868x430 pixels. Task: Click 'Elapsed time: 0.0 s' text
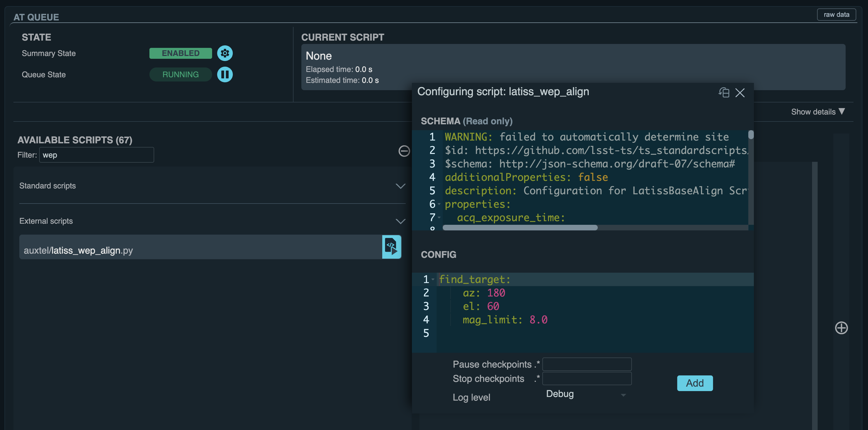339,69
